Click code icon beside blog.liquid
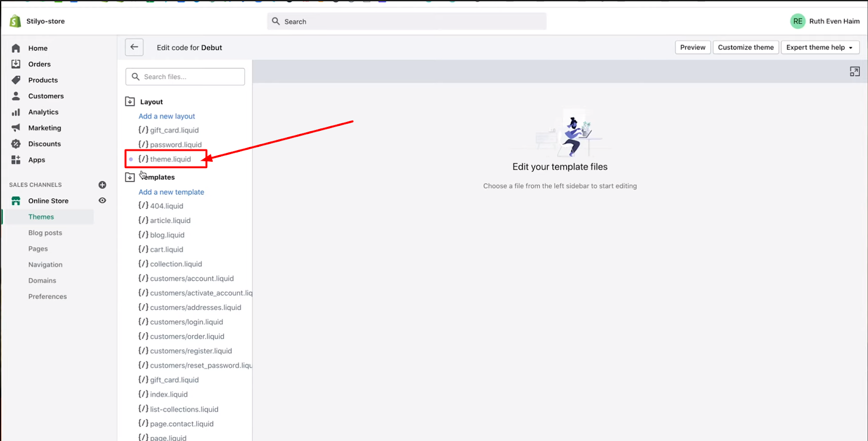The height and width of the screenshot is (441, 868). coord(143,234)
